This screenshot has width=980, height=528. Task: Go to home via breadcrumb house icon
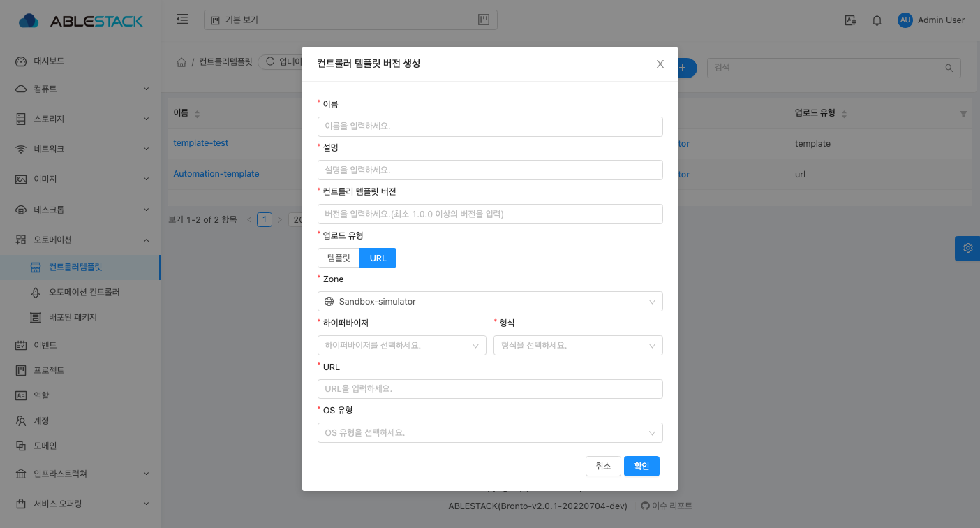coord(181,62)
